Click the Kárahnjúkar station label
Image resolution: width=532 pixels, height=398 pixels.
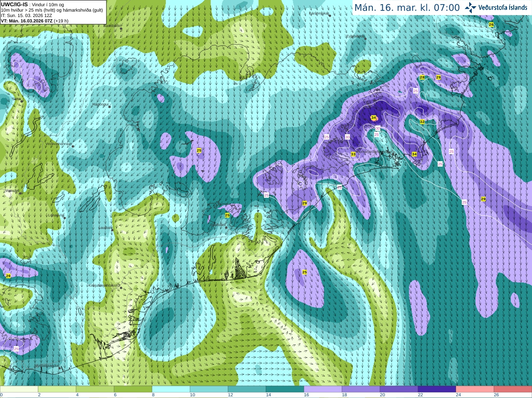point(319,13)
